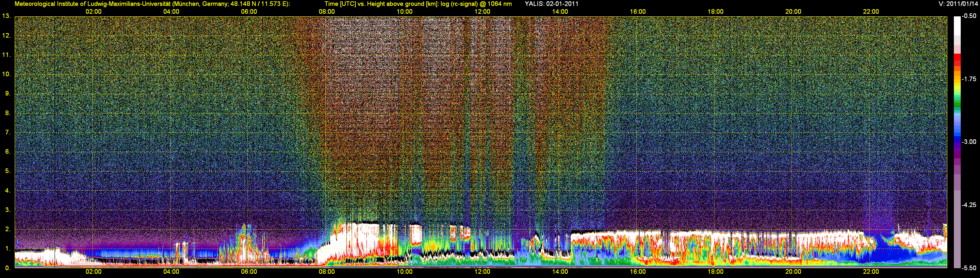The width and height of the screenshot is (980, 278).
Task: Select the 08:00 label on the bottom time axis
Action: pyautogui.click(x=327, y=272)
